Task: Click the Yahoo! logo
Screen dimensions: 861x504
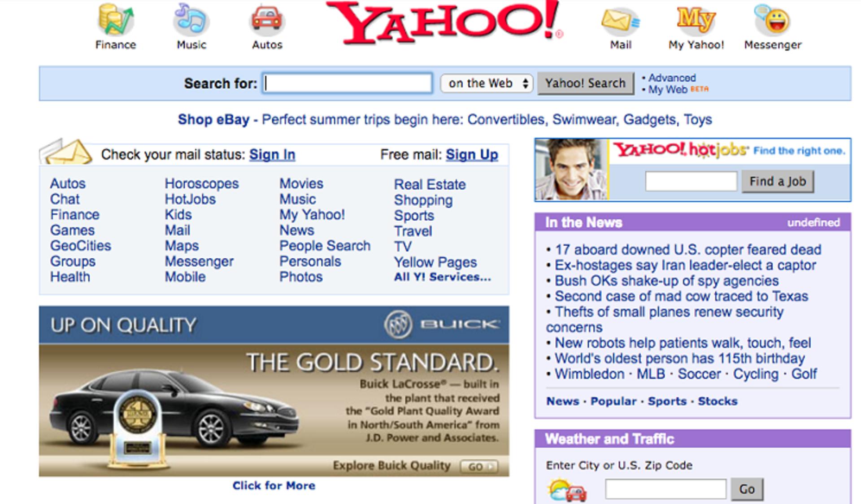Action: 444,22
